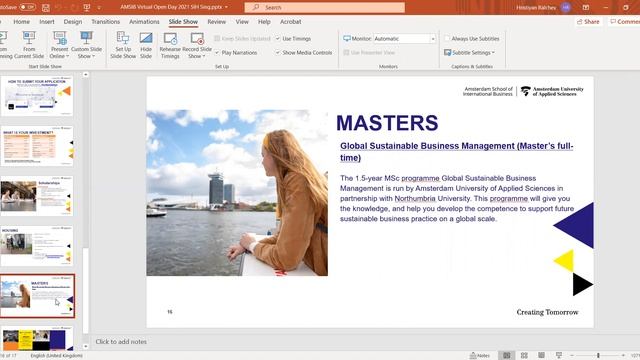This screenshot has width=640, height=360.
Task: Open the file name dropdown in title bar
Action: click(227, 7)
